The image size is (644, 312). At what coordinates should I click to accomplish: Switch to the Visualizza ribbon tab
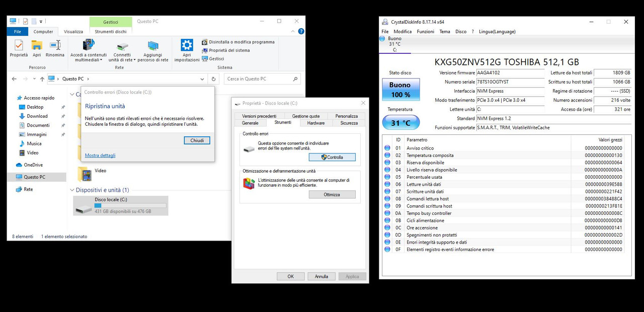(73, 31)
